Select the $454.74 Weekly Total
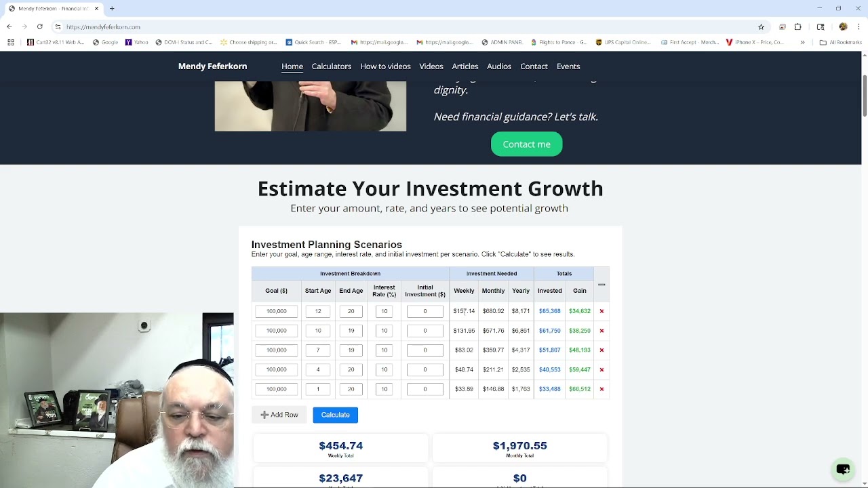The image size is (868, 488). pos(341,445)
